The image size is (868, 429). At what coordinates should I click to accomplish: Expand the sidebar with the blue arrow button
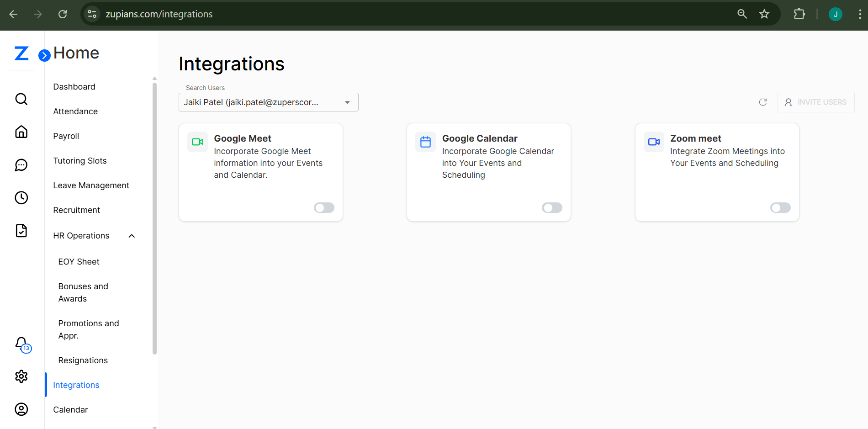tap(44, 55)
